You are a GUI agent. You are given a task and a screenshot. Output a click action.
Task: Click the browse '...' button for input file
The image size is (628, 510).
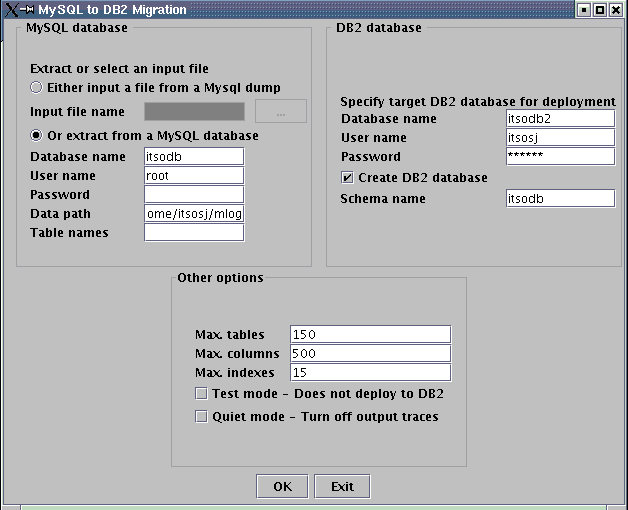coord(281,112)
